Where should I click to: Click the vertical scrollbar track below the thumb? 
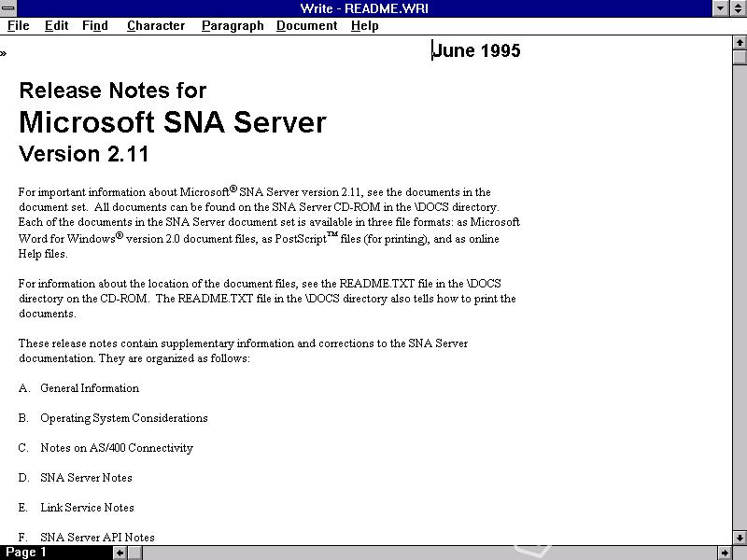(740, 298)
